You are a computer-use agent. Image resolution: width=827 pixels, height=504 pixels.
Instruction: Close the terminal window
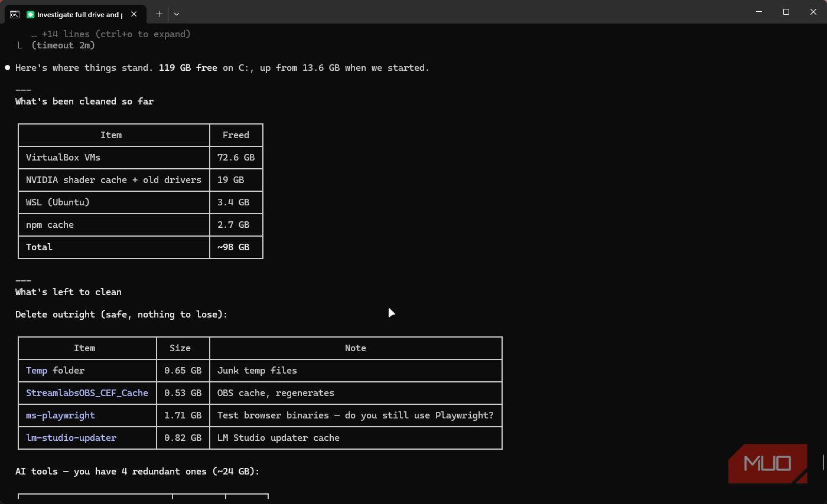coord(813,12)
